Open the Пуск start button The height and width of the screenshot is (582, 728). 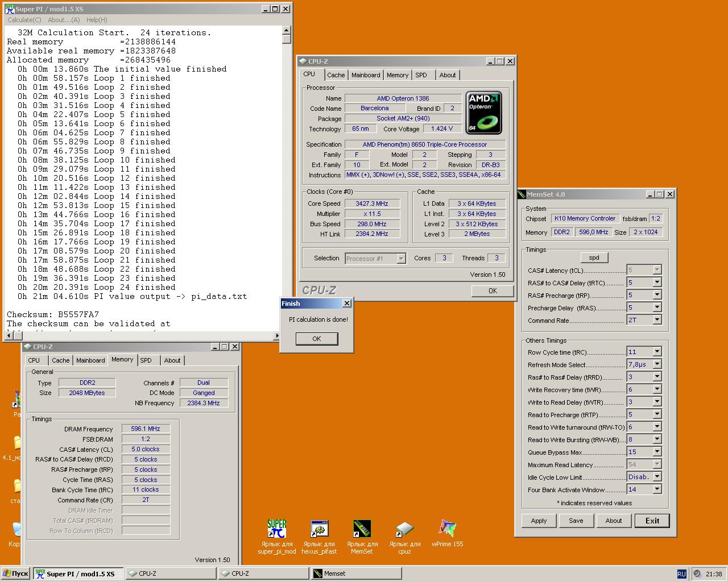[15, 574]
